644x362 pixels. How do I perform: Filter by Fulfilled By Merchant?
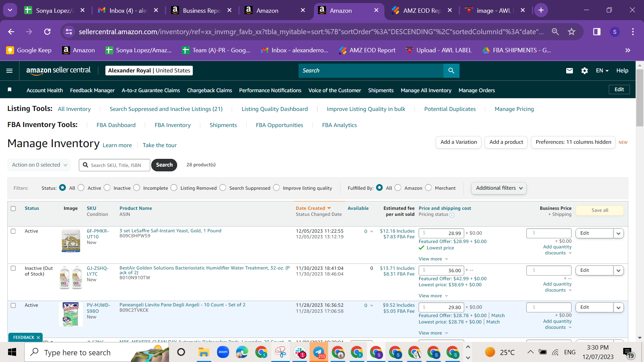428,188
